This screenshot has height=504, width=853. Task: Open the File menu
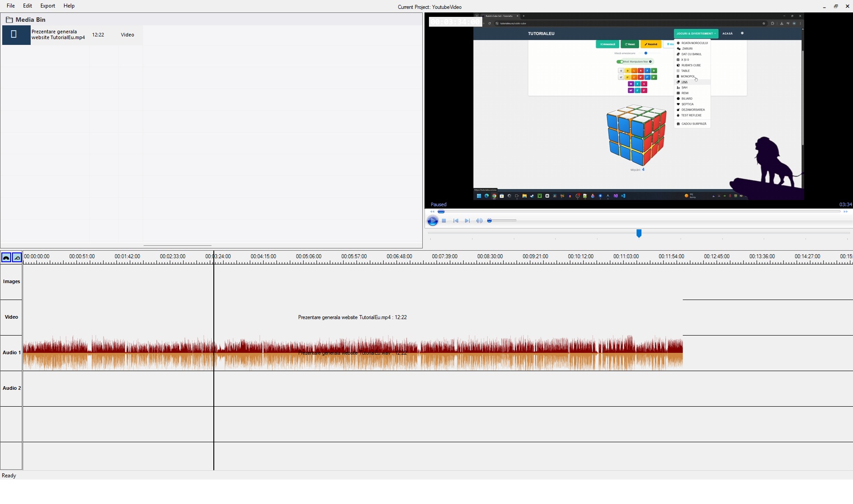11,5
